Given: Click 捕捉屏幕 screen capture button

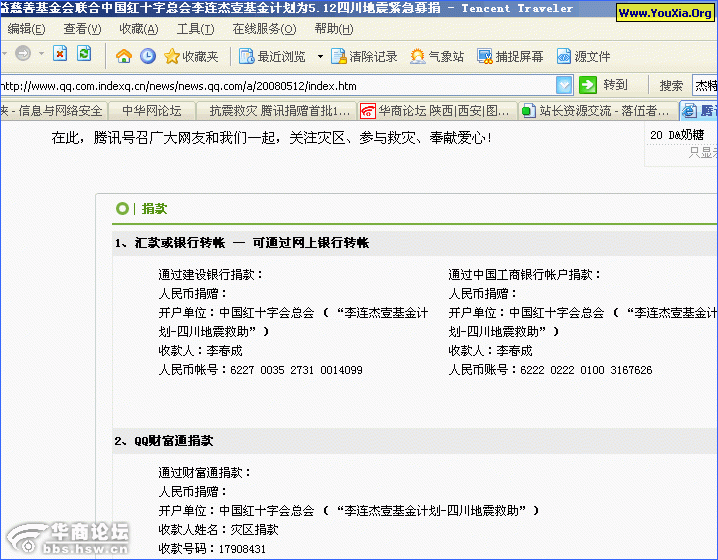Looking at the screenshot, I should pyautogui.click(x=510, y=56).
